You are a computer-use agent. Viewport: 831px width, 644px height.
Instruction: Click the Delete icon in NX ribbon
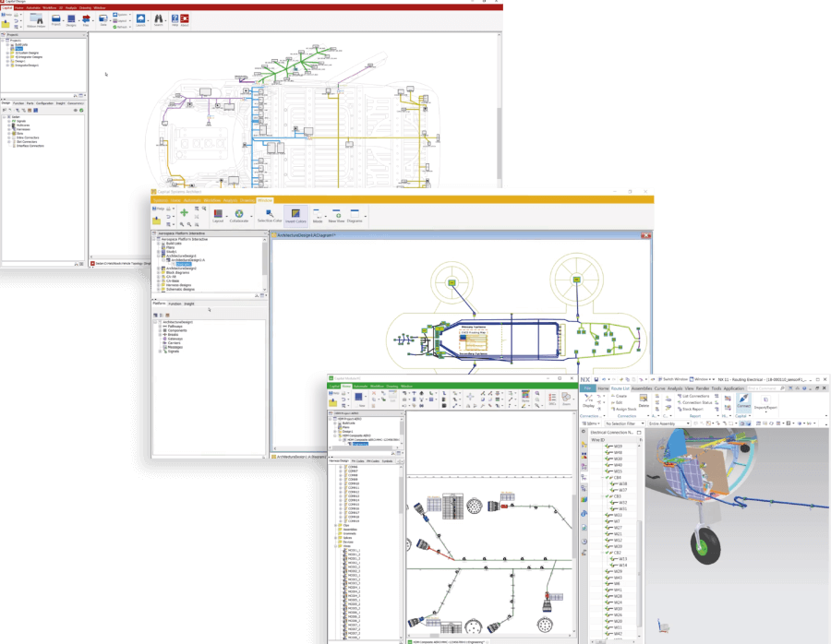644,400
